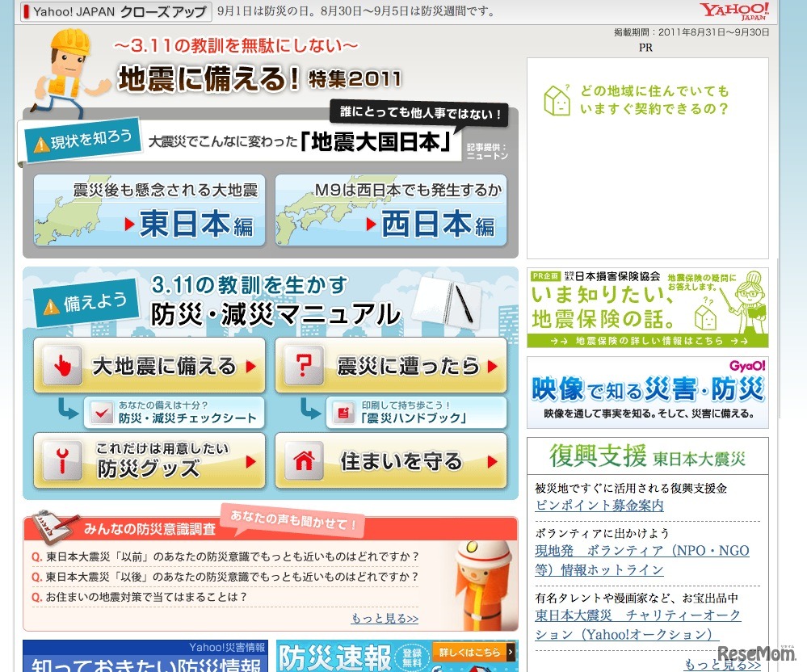
Task: Open the 西日本編 earthquake article banner
Action: pos(391,210)
